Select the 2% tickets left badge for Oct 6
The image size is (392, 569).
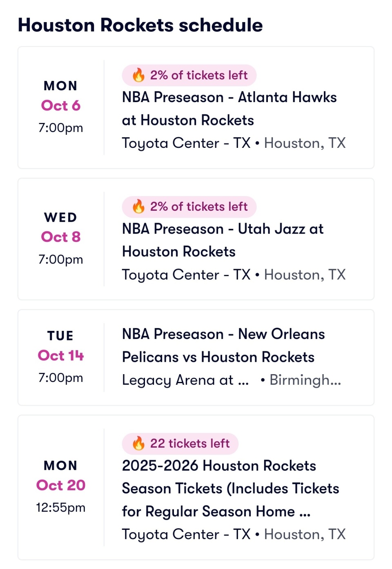(x=189, y=75)
